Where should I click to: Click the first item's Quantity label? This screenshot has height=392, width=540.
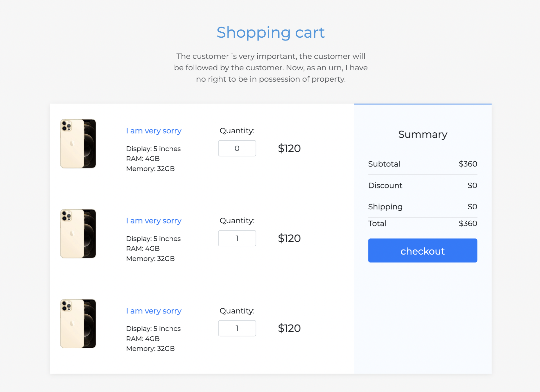tap(237, 131)
